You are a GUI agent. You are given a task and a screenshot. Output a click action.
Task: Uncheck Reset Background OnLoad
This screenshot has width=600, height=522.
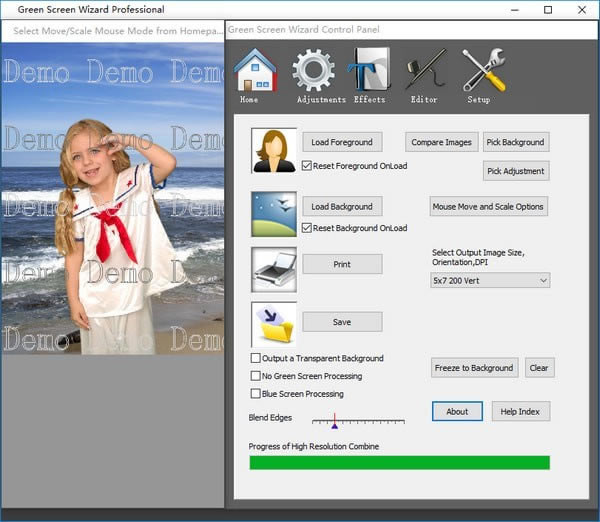pos(307,228)
